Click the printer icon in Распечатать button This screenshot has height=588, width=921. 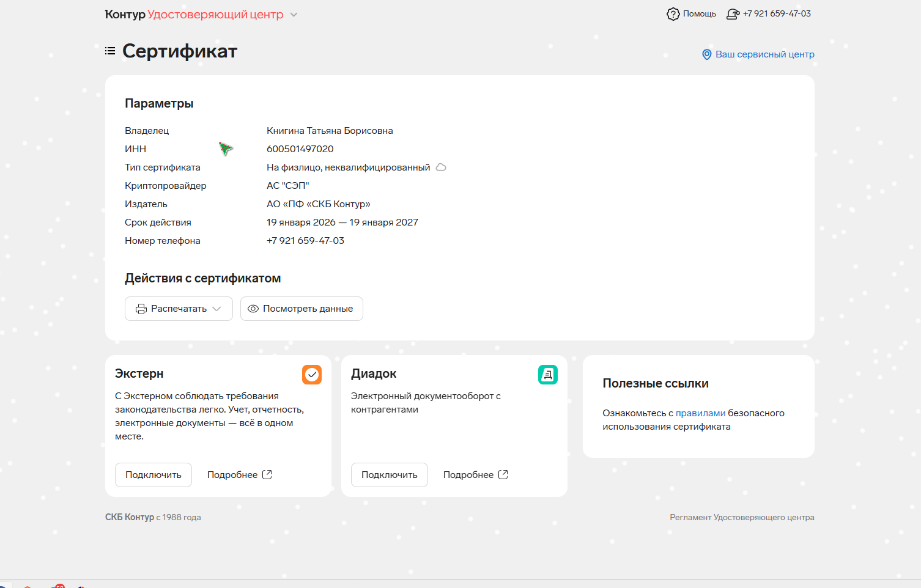141,309
